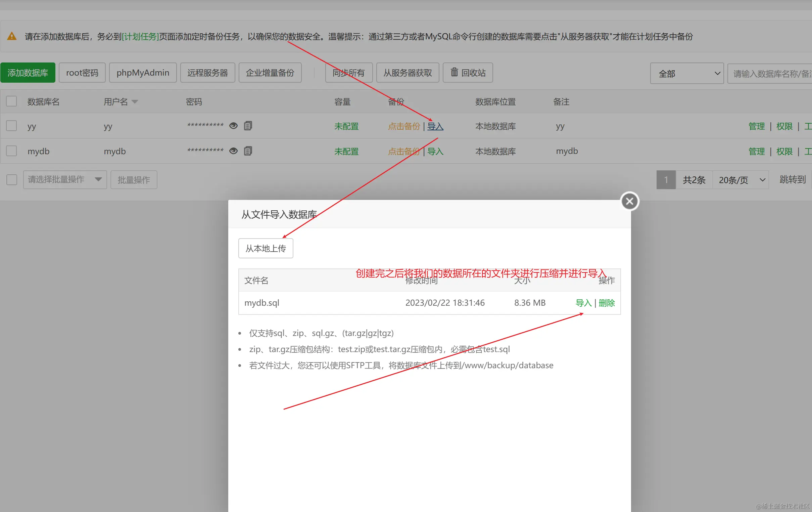Open the 全部 filter dropdown

pyautogui.click(x=686, y=73)
